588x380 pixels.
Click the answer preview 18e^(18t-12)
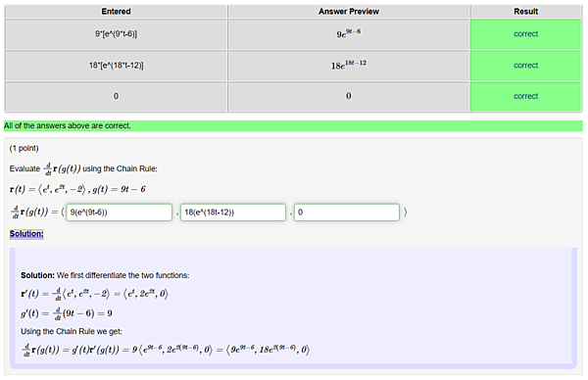348,66
